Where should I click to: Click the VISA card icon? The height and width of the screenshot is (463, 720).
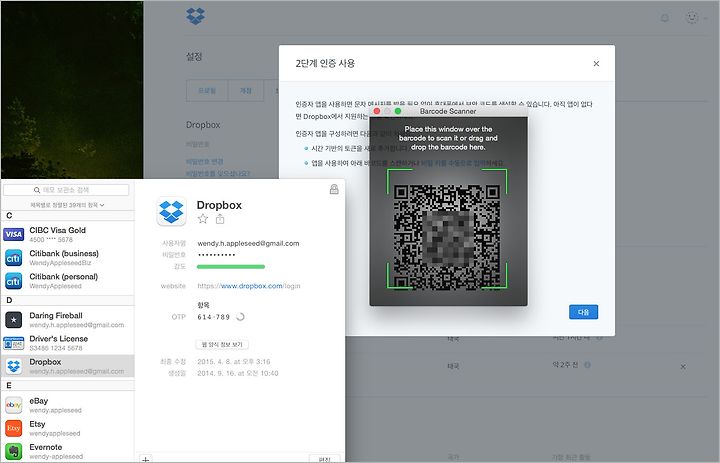click(x=13, y=234)
